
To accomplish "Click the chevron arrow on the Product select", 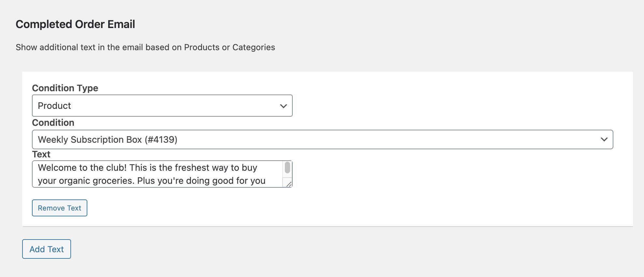I will pyautogui.click(x=283, y=106).
